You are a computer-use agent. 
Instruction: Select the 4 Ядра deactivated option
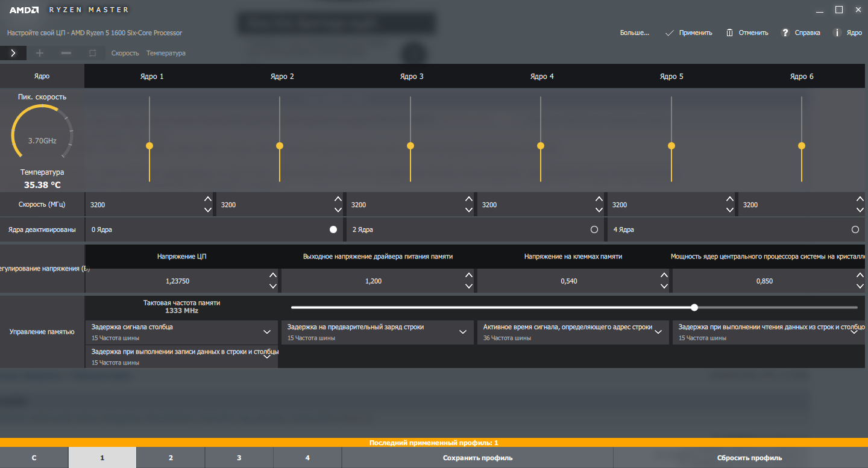click(x=855, y=229)
